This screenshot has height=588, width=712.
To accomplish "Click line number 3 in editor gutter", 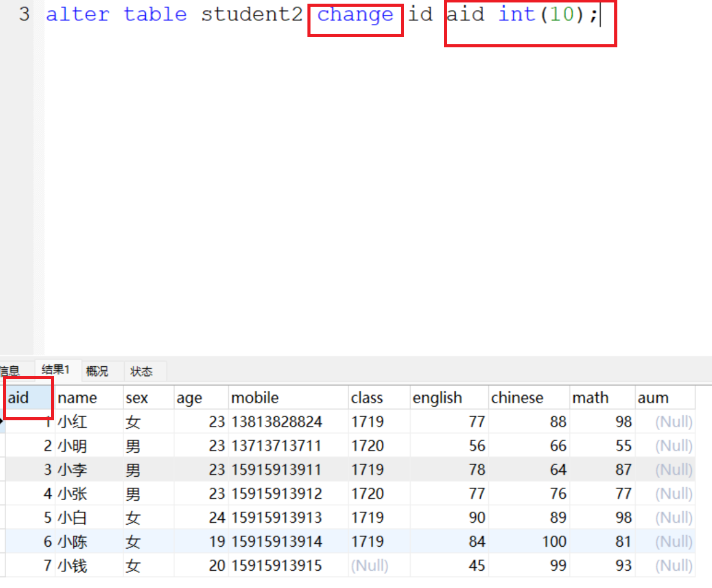I will (24, 14).
